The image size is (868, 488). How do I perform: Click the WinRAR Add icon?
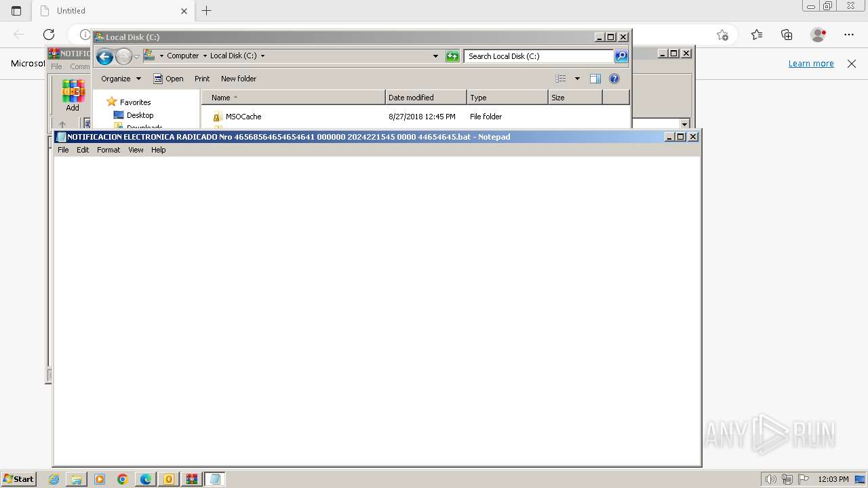tap(73, 96)
